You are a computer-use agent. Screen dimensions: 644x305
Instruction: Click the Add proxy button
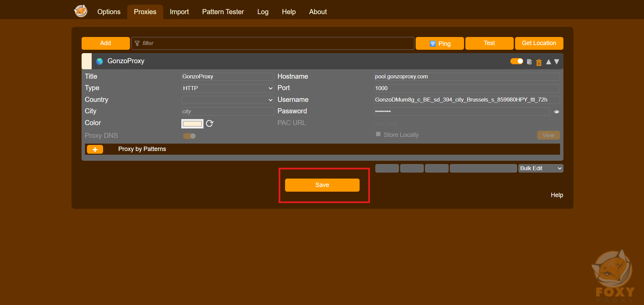click(105, 43)
